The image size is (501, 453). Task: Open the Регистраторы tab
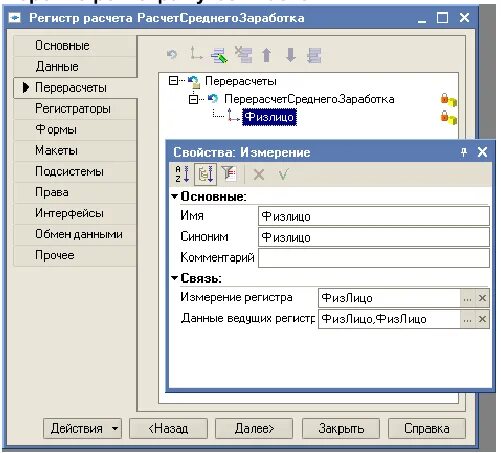(x=75, y=109)
